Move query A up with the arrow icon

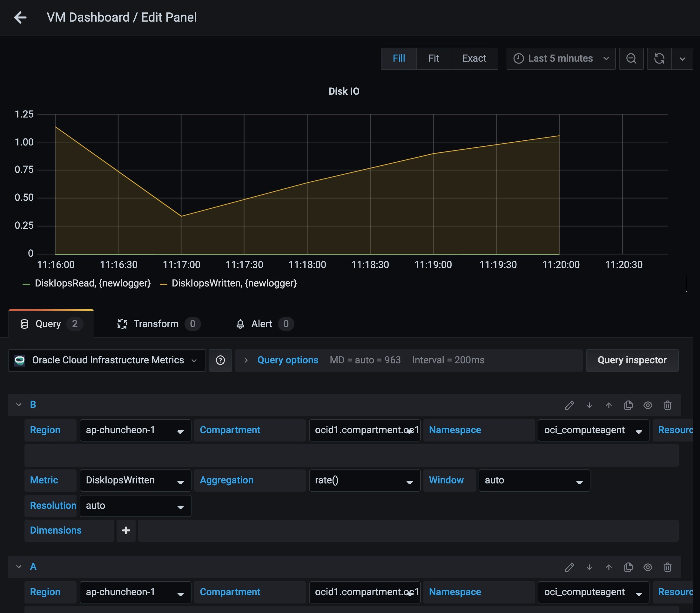pos(609,567)
